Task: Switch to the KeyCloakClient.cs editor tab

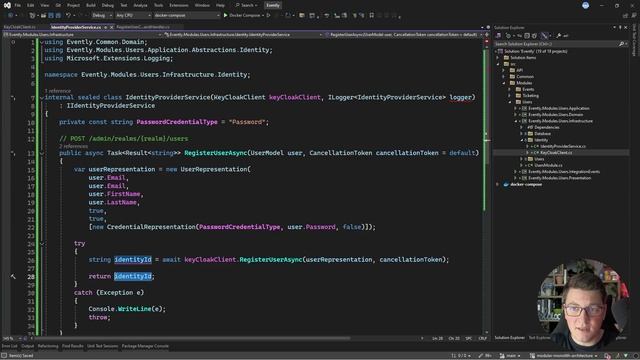Action: click(20, 27)
